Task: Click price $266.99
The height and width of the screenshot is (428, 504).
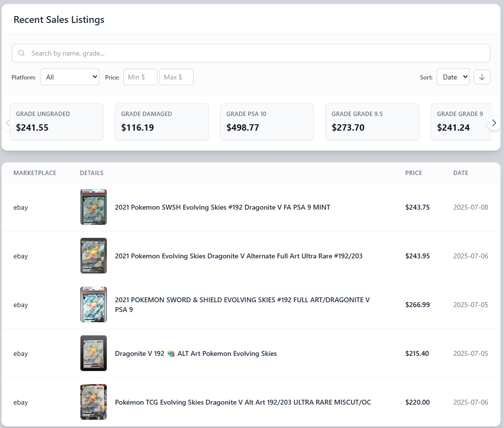Action: 418,305
